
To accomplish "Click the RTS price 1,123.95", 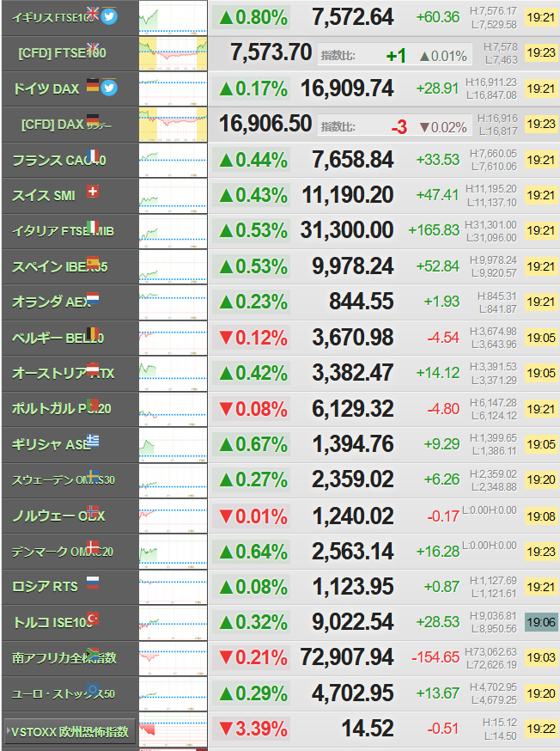I will 353,587.
